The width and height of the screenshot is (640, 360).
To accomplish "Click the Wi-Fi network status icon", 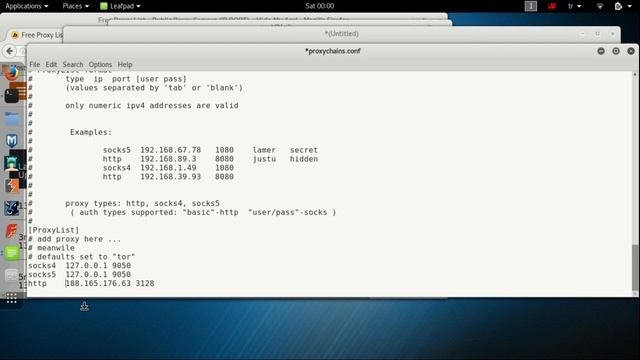I will click(600, 6).
